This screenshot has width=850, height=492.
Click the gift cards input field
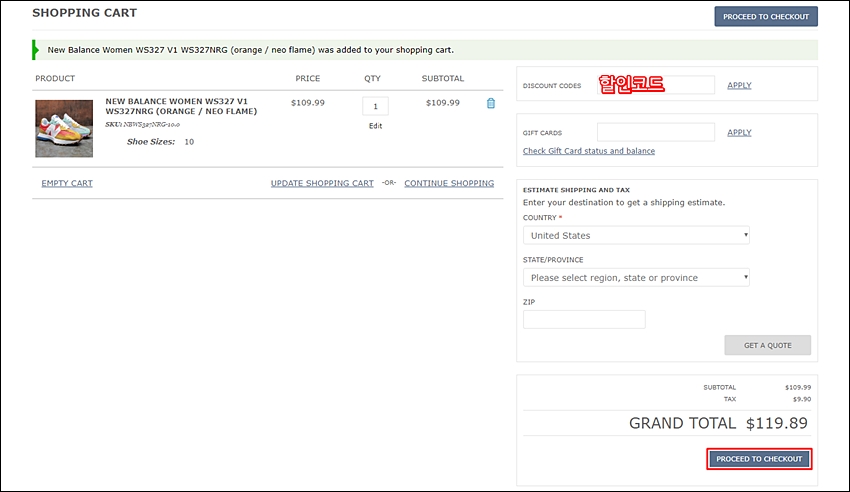click(x=655, y=132)
